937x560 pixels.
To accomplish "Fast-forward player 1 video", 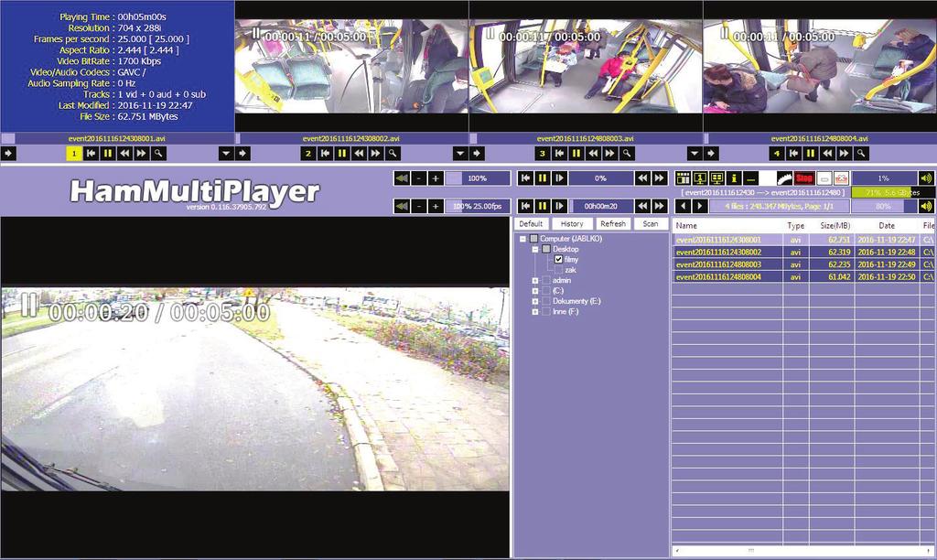I will (x=141, y=154).
